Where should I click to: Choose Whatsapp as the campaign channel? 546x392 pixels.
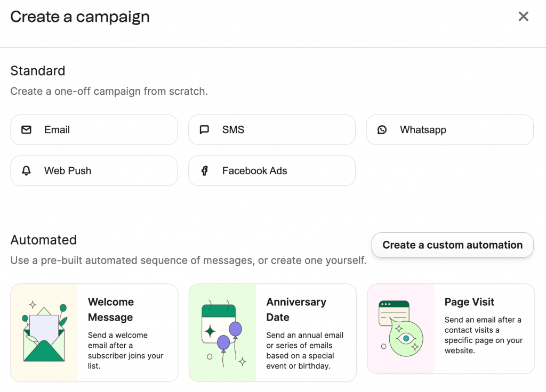click(449, 129)
